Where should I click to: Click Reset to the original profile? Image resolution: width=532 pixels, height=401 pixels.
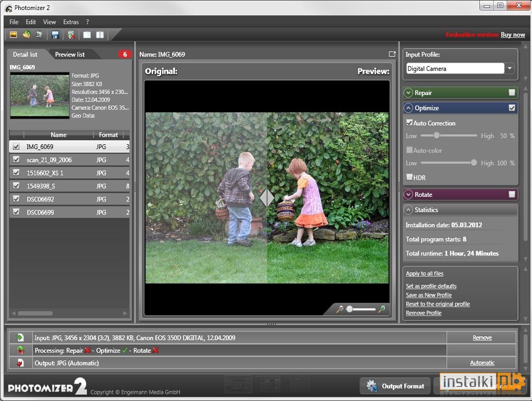438,304
